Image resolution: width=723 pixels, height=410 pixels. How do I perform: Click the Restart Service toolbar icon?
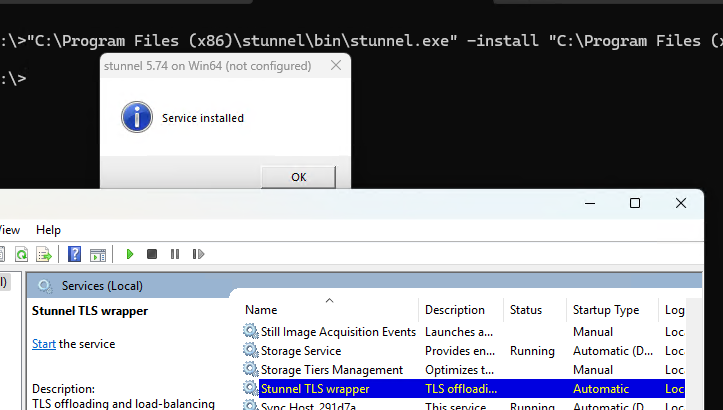(198, 255)
